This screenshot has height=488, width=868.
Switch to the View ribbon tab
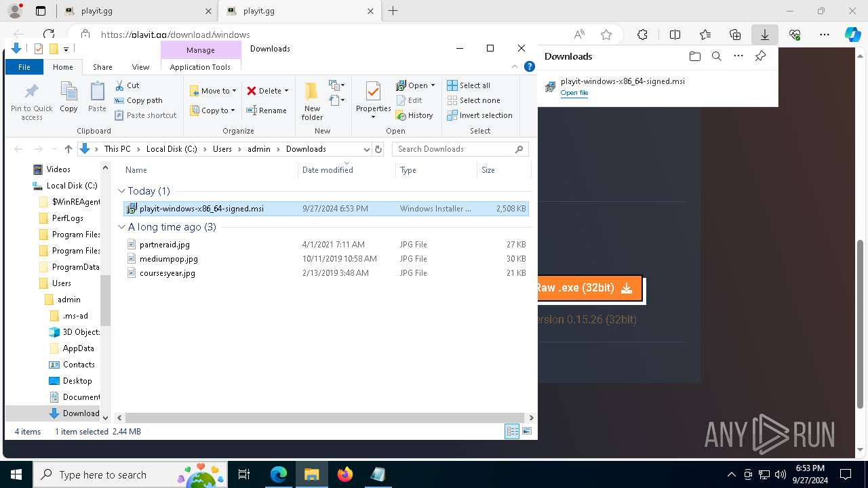[140, 67]
